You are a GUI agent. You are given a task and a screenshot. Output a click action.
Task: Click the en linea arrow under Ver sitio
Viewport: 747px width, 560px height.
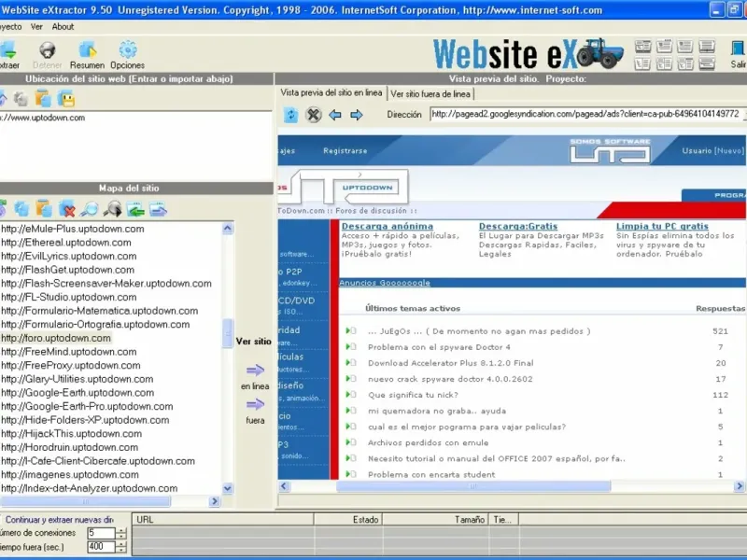[255, 370]
